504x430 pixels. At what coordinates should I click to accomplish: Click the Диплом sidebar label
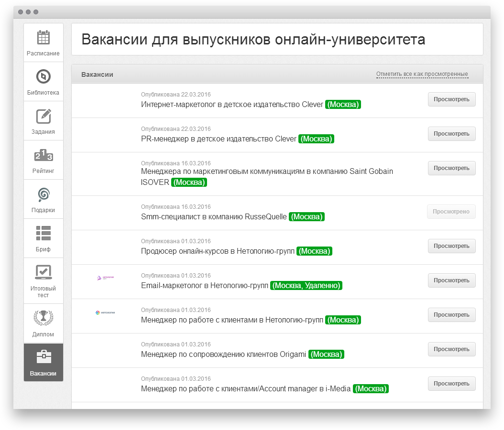click(x=43, y=334)
